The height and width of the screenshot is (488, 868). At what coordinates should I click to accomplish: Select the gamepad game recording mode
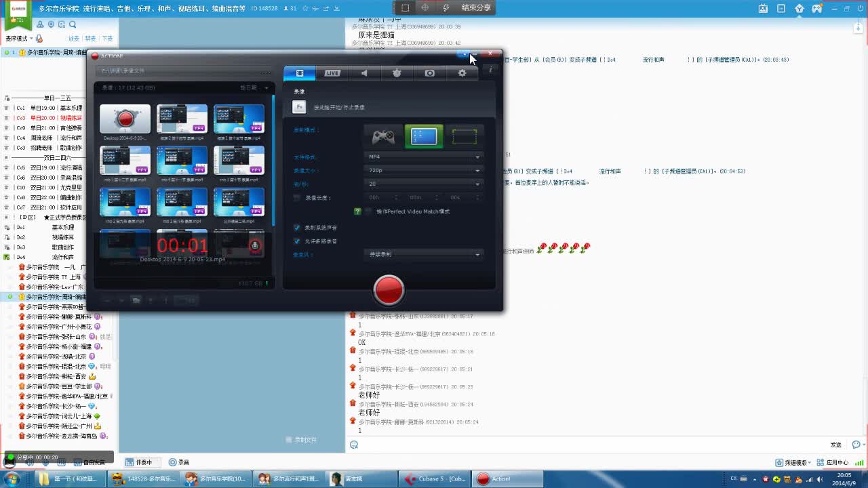(383, 136)
